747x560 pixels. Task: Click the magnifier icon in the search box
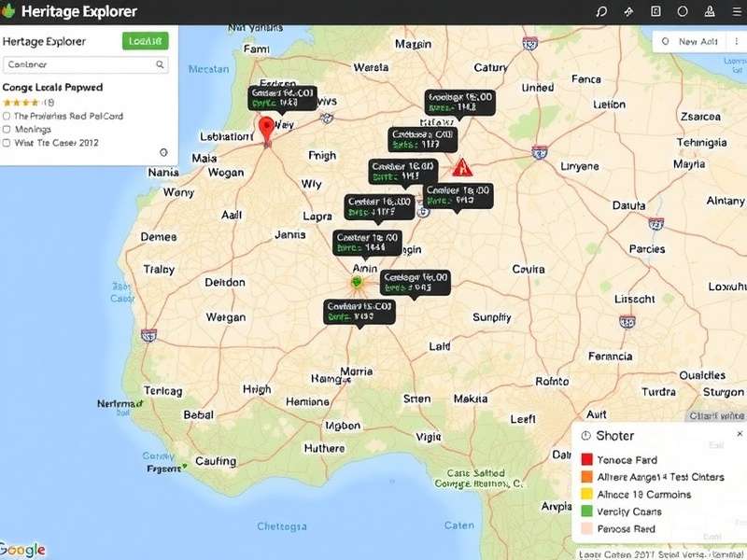click(x=160, y=64)
